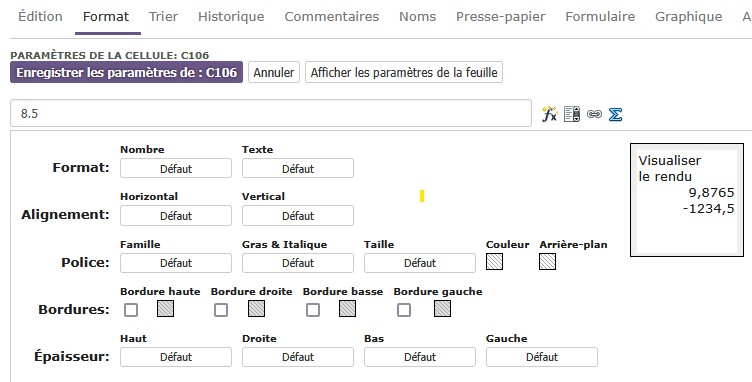The image size is (752, 382).
Task: Switch to the Trier tab
Action: pos(164,16)
